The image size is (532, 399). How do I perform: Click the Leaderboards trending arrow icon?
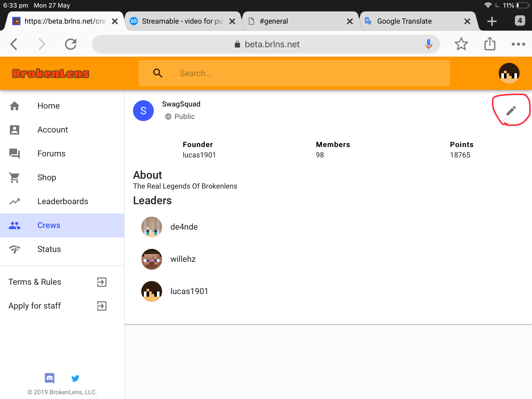[15, 201]
